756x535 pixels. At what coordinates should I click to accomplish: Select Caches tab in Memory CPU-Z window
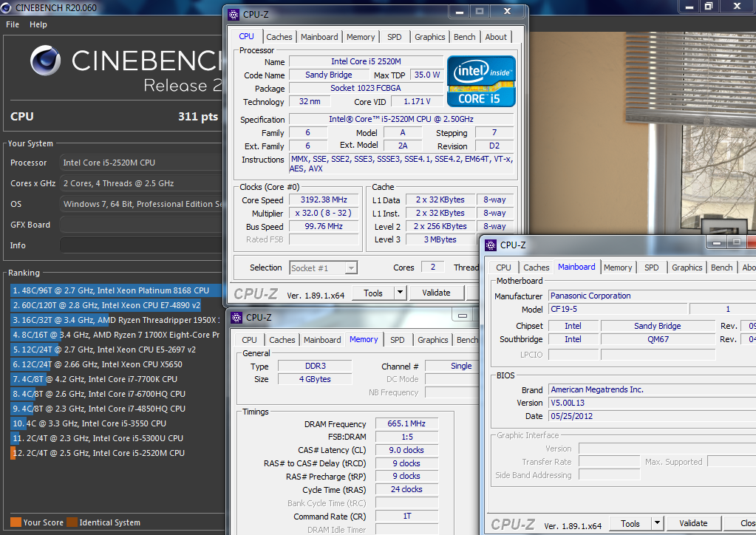[282, 340]
